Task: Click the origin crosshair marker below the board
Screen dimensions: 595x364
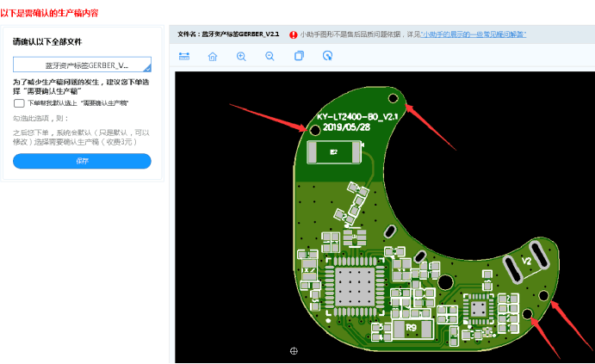Action: click(x=294, y=351)
